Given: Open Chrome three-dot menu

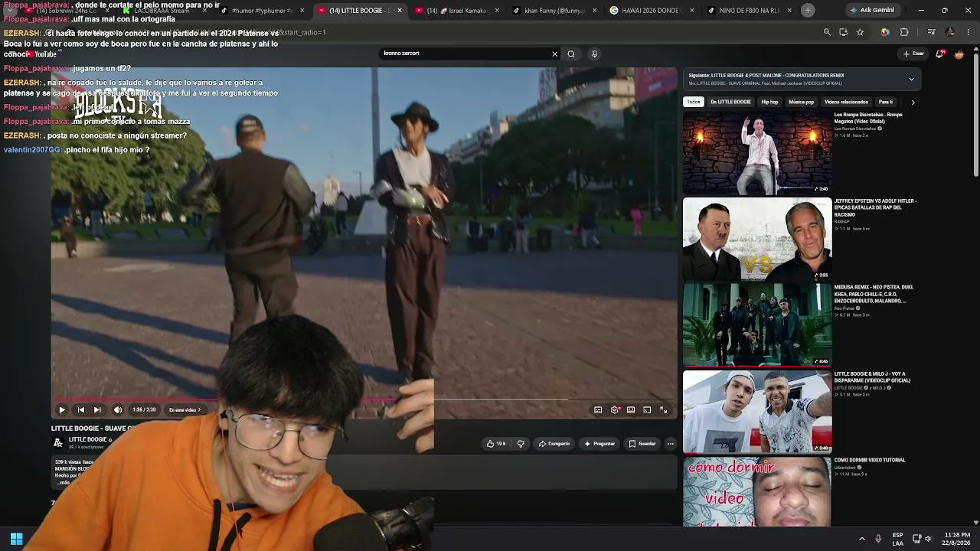Looking at the screenshot, I should click(968, 32).
